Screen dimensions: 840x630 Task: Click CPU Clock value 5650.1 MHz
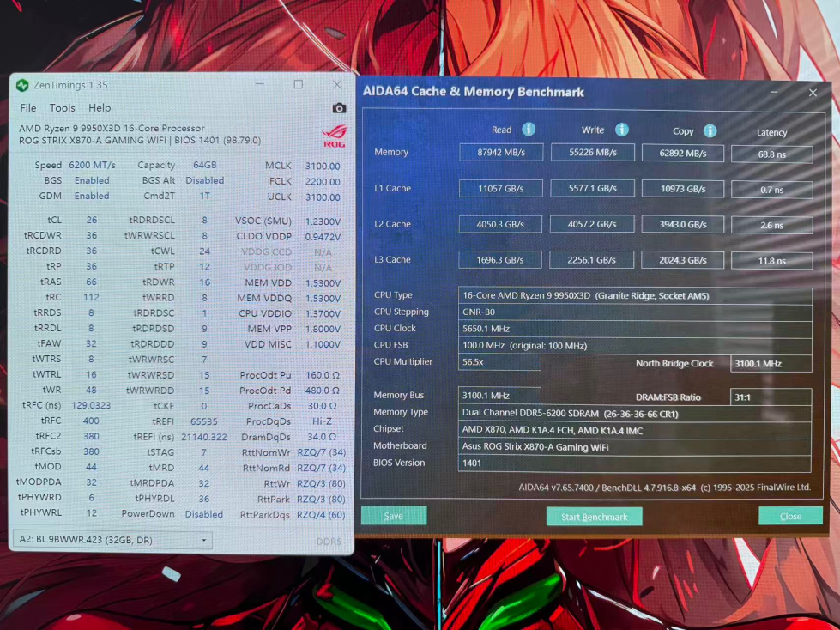635,329
